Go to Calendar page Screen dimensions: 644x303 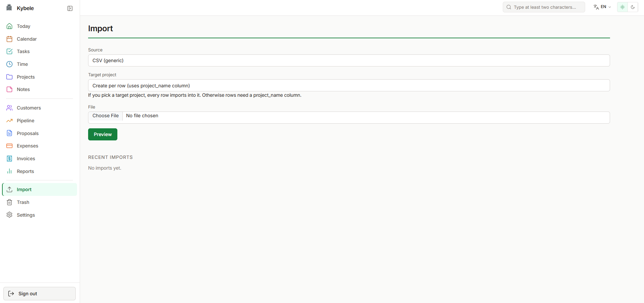pos(39,39)
